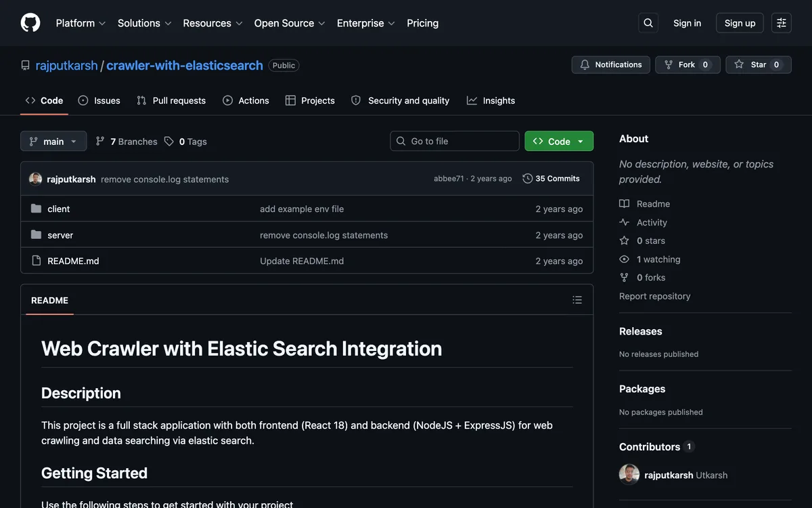Open the main branch dropdown
Image resolution: width=812 pixels, height=508 pixels.
pos(53,142)
